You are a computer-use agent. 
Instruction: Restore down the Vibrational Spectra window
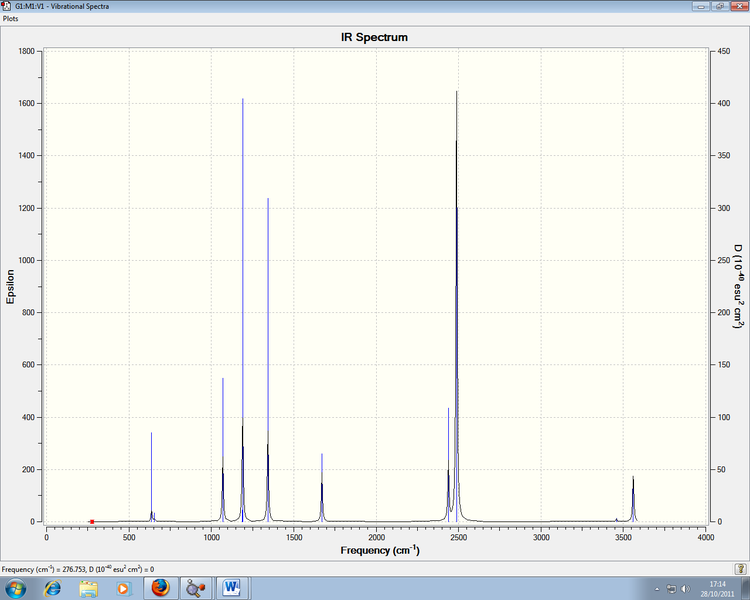coord(719,6)
